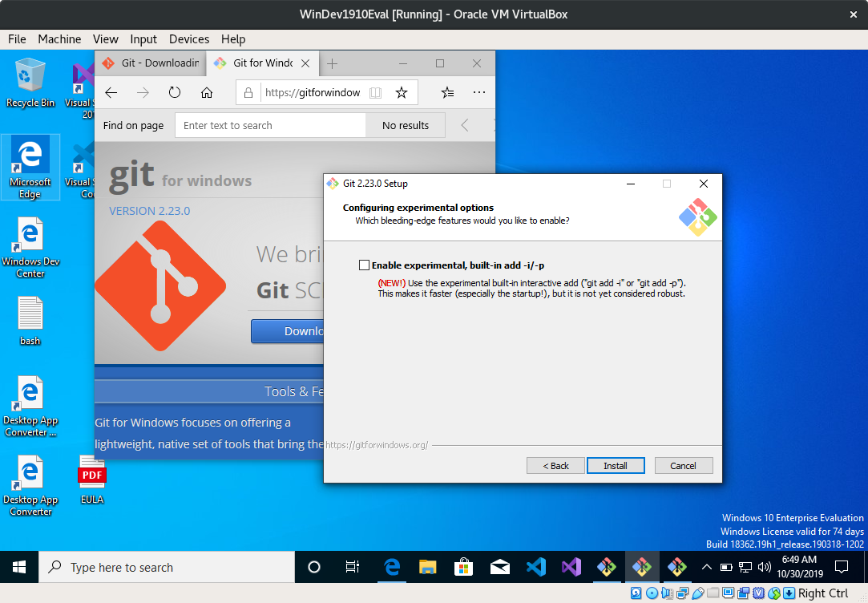Toggle reading view icon in address bar

pyautogui.click(x=375, y=92)
